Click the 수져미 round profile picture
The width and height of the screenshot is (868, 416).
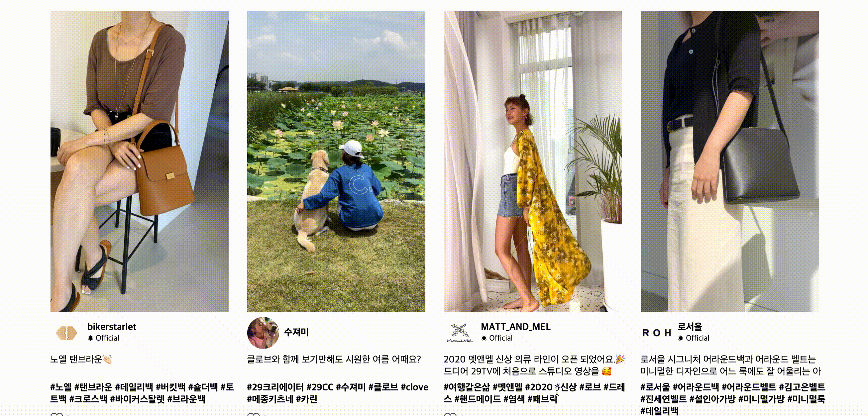click(x=263, y=333)
